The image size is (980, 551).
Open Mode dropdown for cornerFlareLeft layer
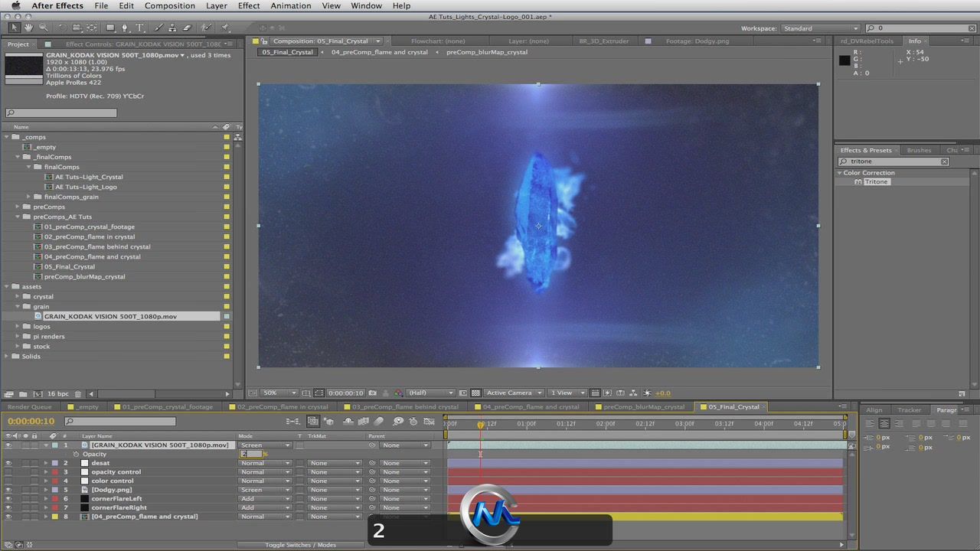265,499
